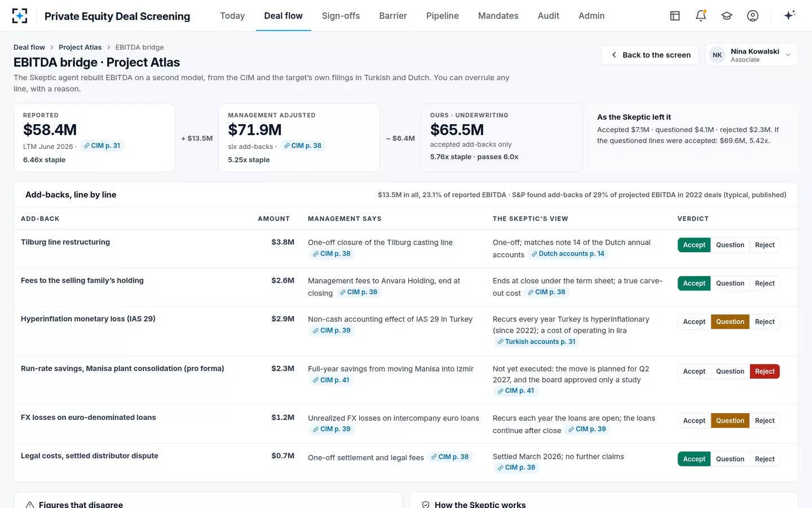
Task: Question the selling family's holding fees line
Action: pyautogui.click(x=730, y=283)
